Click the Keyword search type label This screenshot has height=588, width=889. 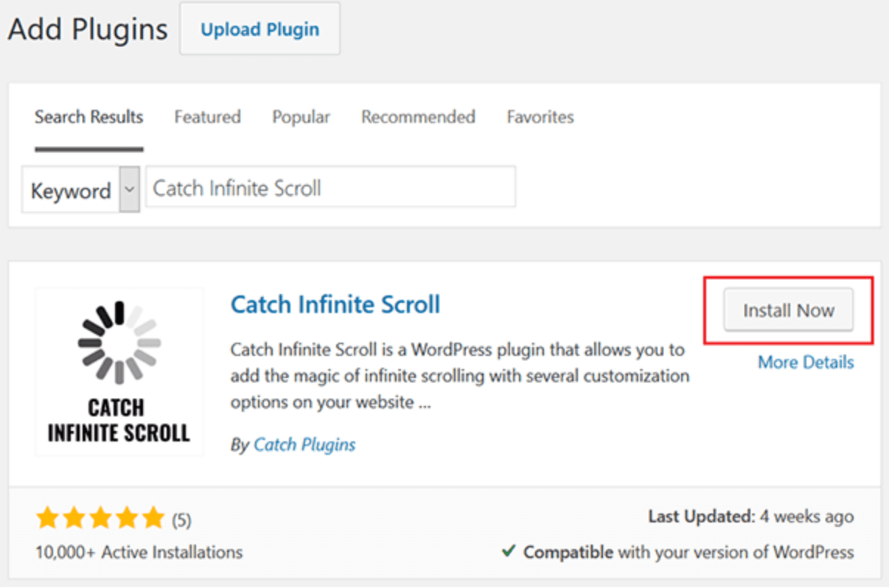[x=71, y=191]
